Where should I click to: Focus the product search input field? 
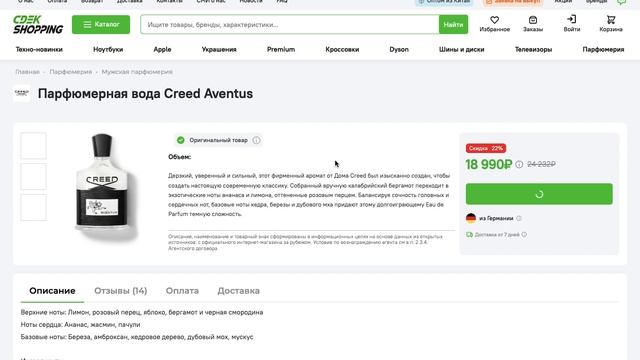coord(290,24)
